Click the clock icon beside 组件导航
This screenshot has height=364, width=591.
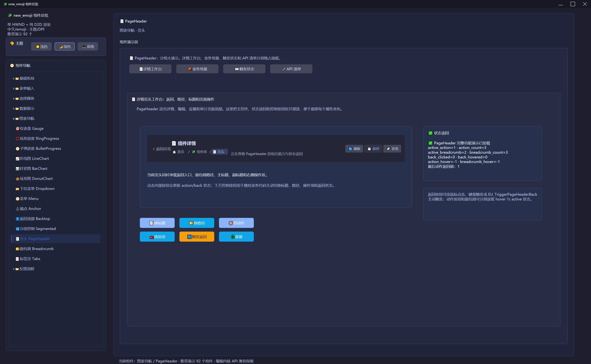coord(12,65)
